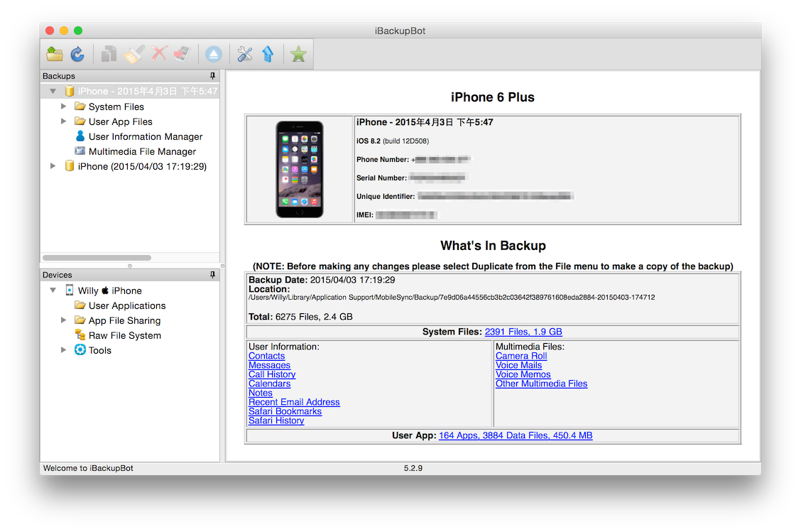The height and width of the screenshot is (532, 801).
Task: Click the Welcome to iBackupBot status text
Action: coord(88,467)
